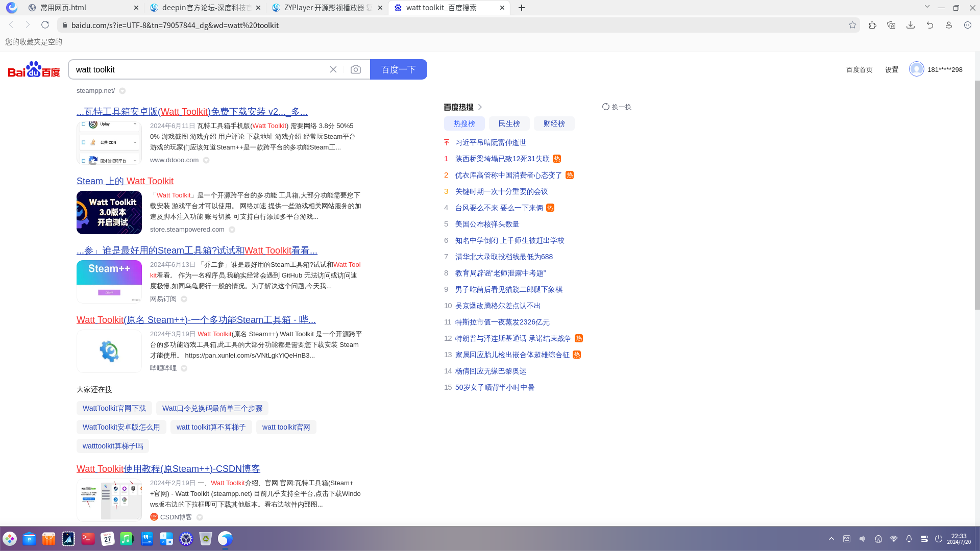Open notification bell in system tray
Screen dimensions: 980x551
pyautogui.click(x=909, y=539)
